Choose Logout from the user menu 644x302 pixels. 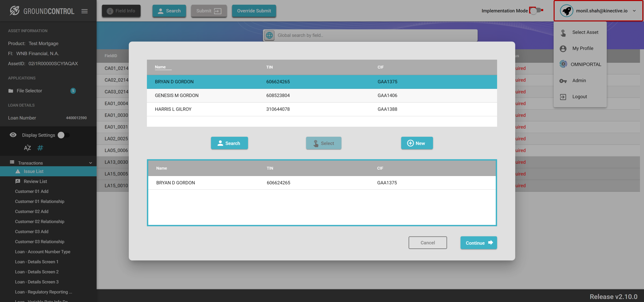click(x=580, y=97)
